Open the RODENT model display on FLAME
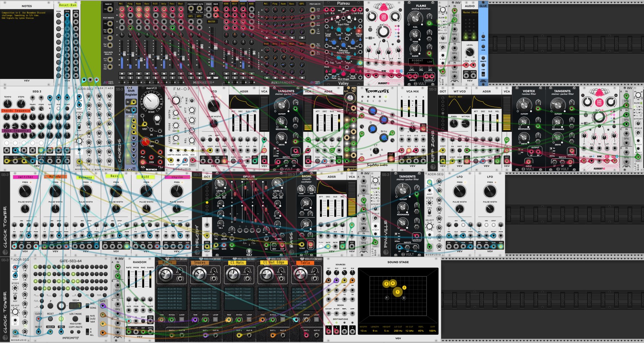 [422, 61]
